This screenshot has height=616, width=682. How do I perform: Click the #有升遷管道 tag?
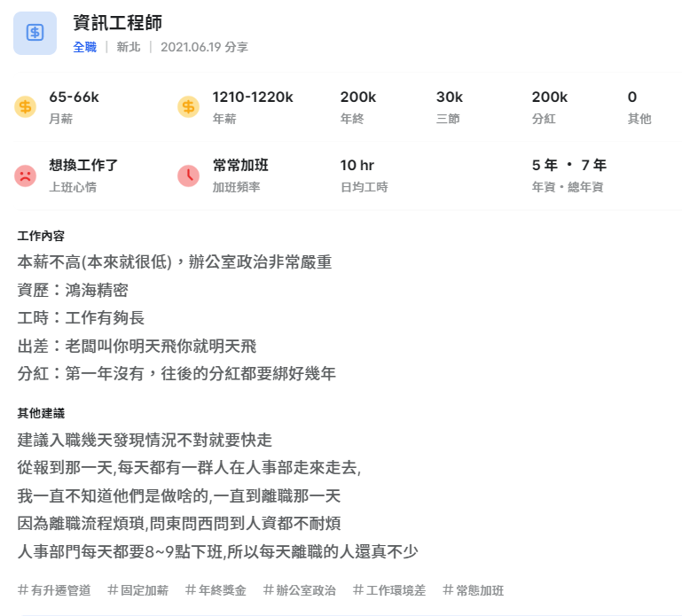pyautogui.click(x=54, y=590)
